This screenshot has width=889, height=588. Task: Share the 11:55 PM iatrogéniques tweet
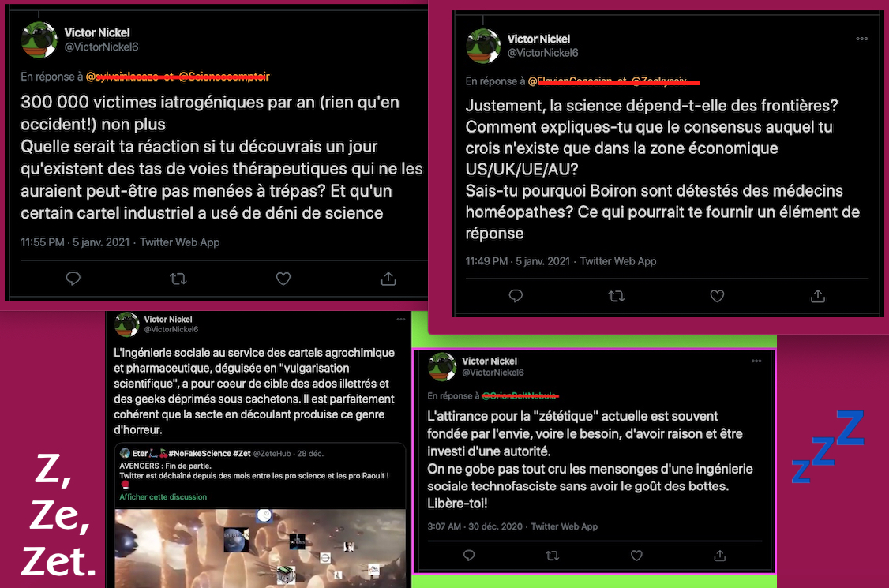click(388, 279)
